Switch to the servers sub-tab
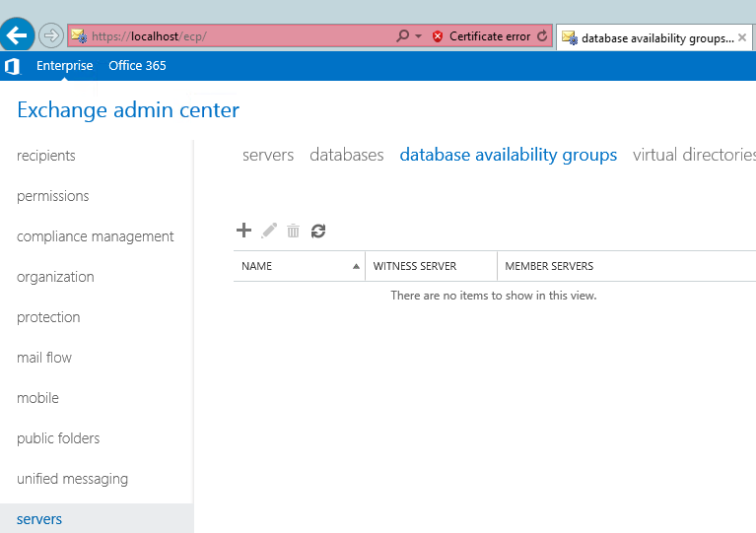756x533 pixels. click(x=268, y=155)
